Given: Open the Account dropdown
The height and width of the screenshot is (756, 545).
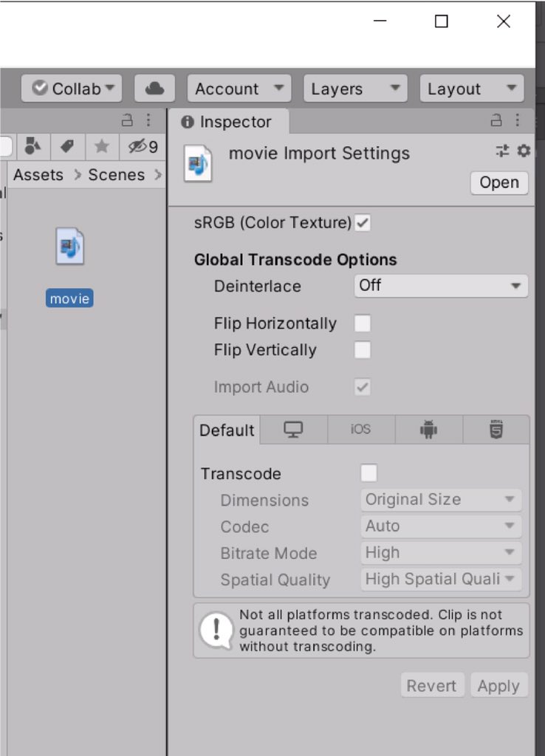Looking at the screenshot, I should (239, 89).
